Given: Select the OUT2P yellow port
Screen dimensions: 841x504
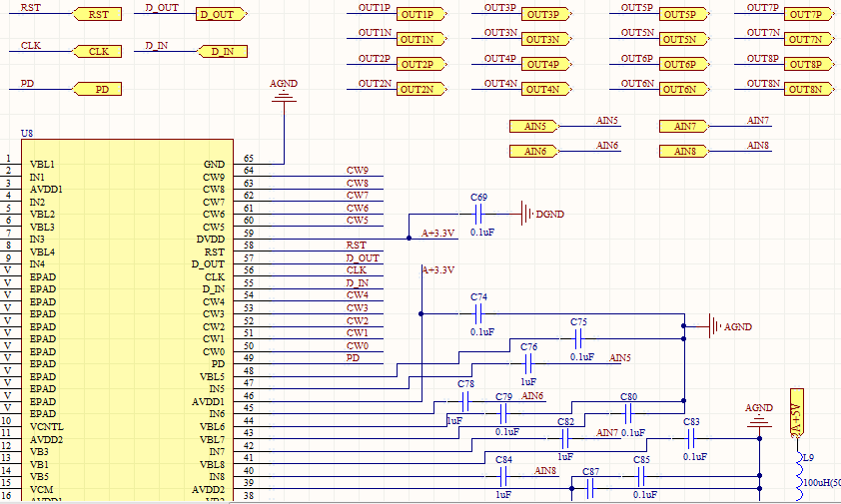Looking at the screenshot, I should point(421,64).
